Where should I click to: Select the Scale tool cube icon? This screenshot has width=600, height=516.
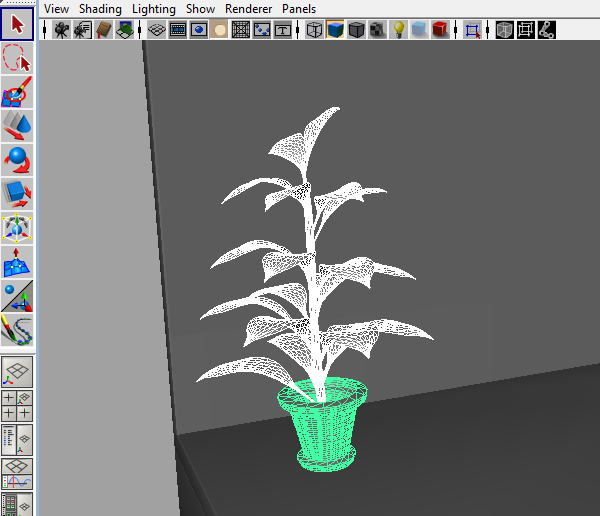(17, 194)
